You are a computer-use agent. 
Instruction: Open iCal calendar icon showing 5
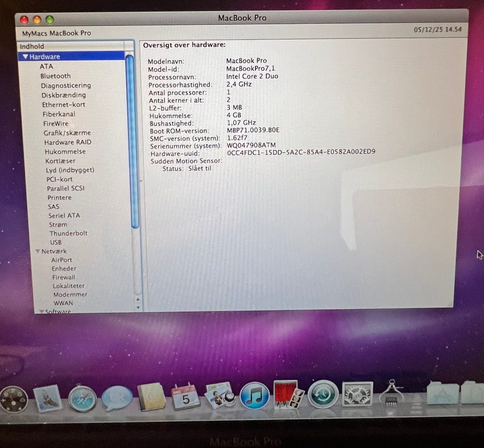(x=185, y=397)
